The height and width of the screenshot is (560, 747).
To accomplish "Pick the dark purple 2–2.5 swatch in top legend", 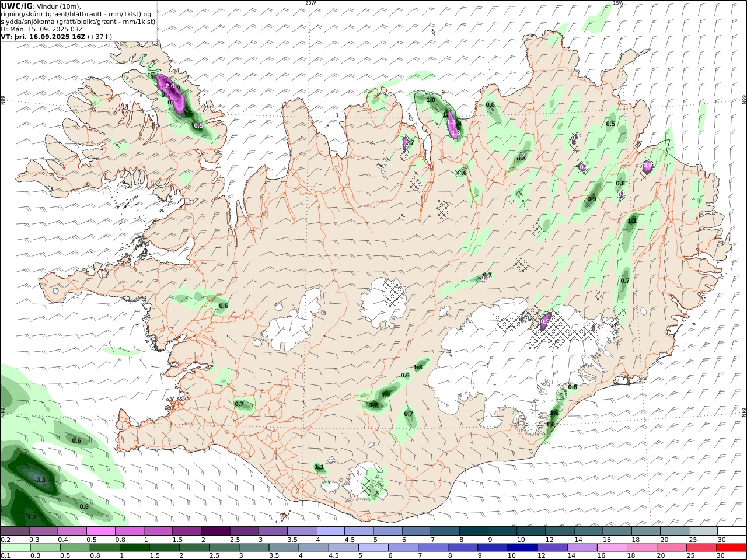I will pyautogui.click(x=216, y=531).
